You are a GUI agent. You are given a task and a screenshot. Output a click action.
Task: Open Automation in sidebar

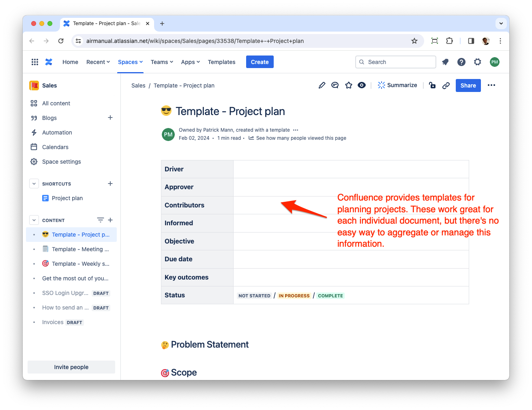click(x=71, y=132)
